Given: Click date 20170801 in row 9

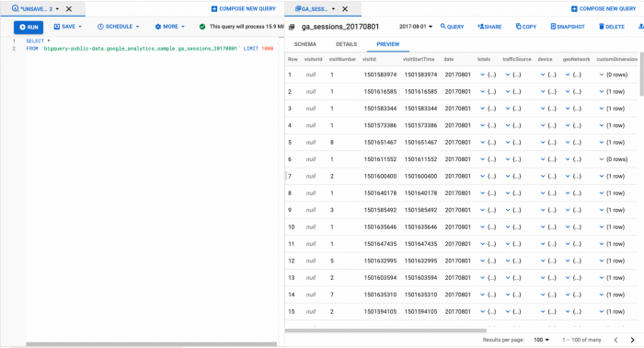Looking at the screenshot, I should coord(457,210).
